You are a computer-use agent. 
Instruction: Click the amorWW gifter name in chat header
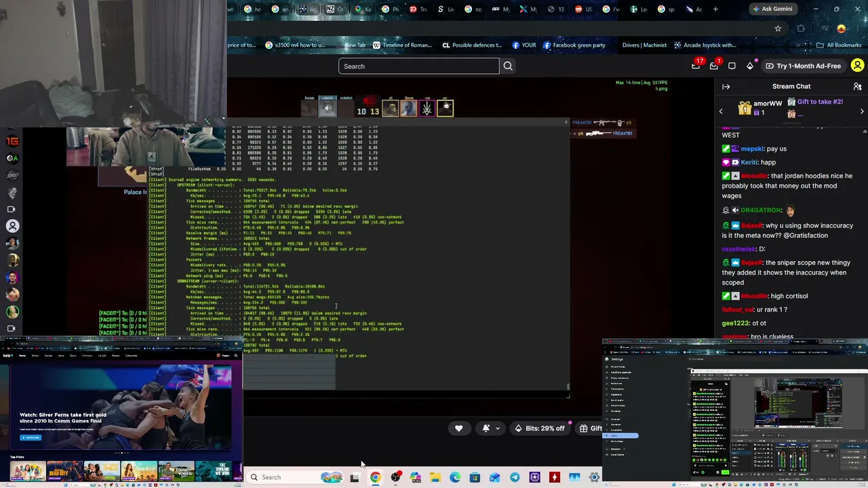click(768, 104)
